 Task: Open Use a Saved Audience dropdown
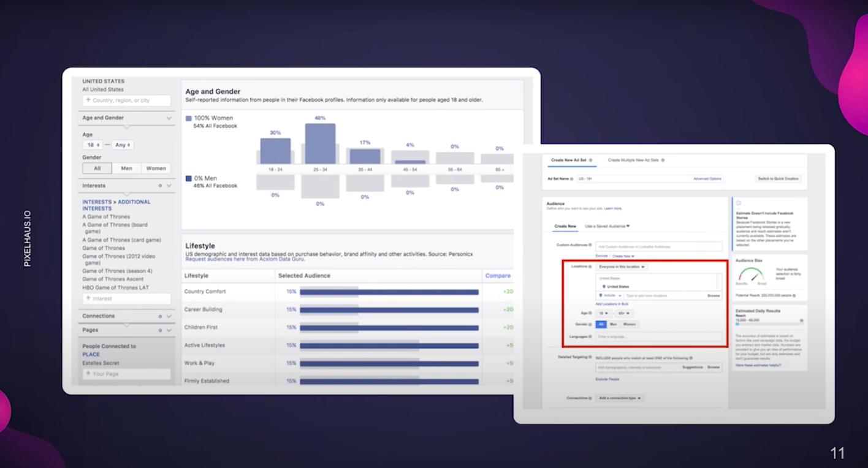[607, 227]
